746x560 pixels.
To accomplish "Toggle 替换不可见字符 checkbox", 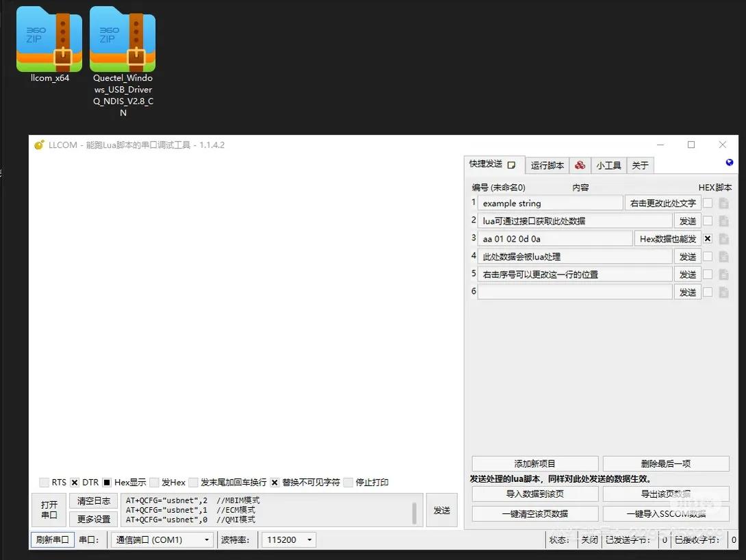I will pos(274,483).
